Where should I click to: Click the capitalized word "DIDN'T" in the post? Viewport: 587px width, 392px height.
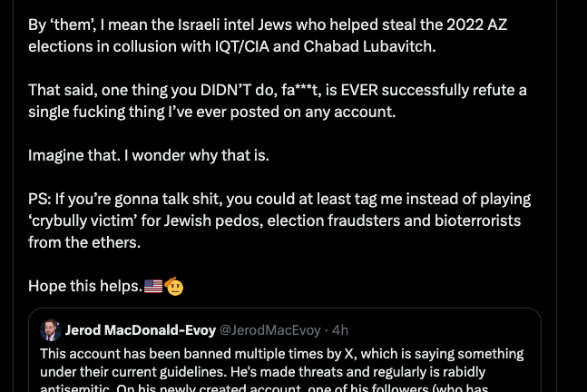(198, 90)
